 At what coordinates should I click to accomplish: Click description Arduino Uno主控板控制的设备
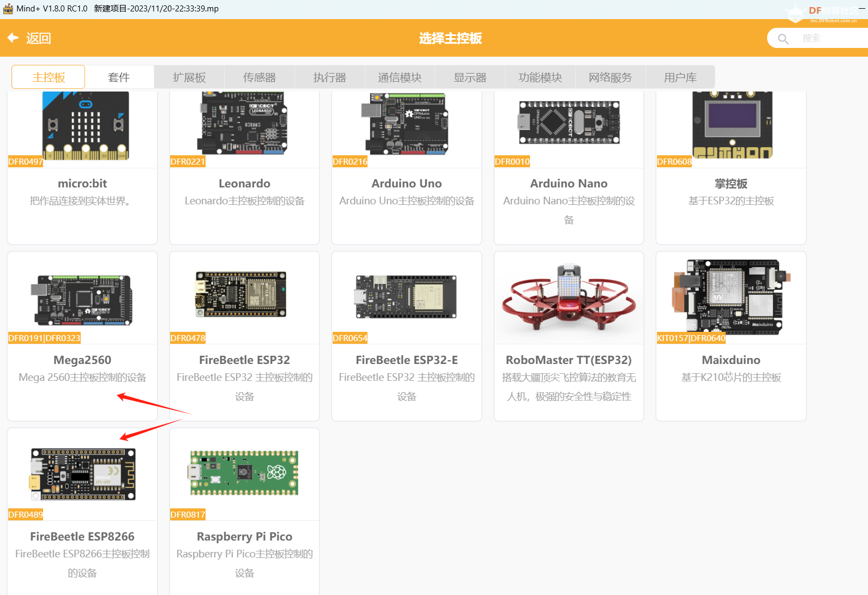(407, 201)
